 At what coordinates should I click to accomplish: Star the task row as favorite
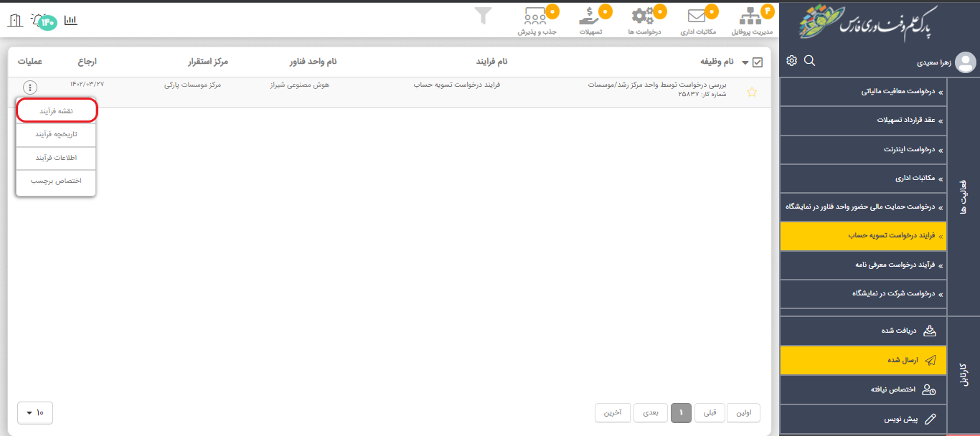pyautogui.click(x=752, y=92)
